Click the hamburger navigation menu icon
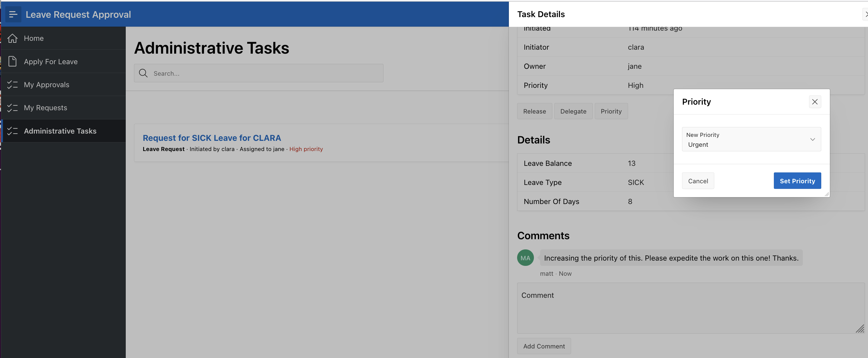This screenshot has width=868, height=358. 13,14
